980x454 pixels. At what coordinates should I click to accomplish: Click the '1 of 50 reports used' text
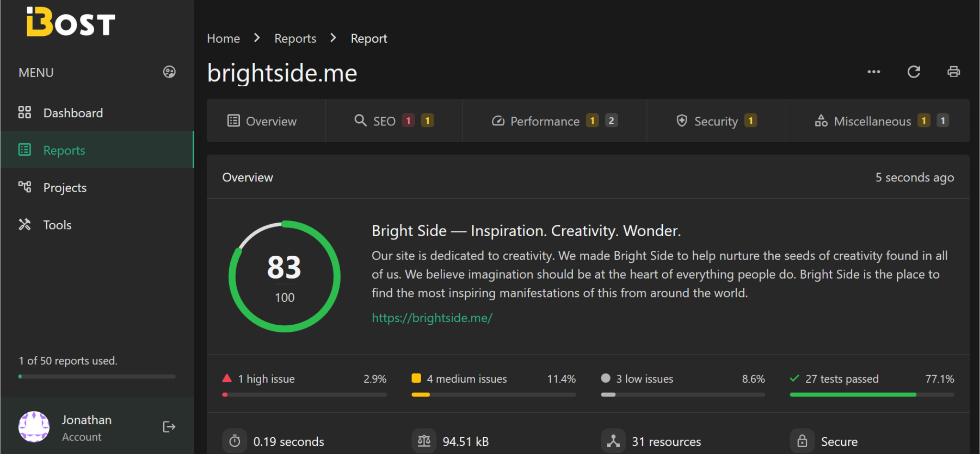point(68,361)
